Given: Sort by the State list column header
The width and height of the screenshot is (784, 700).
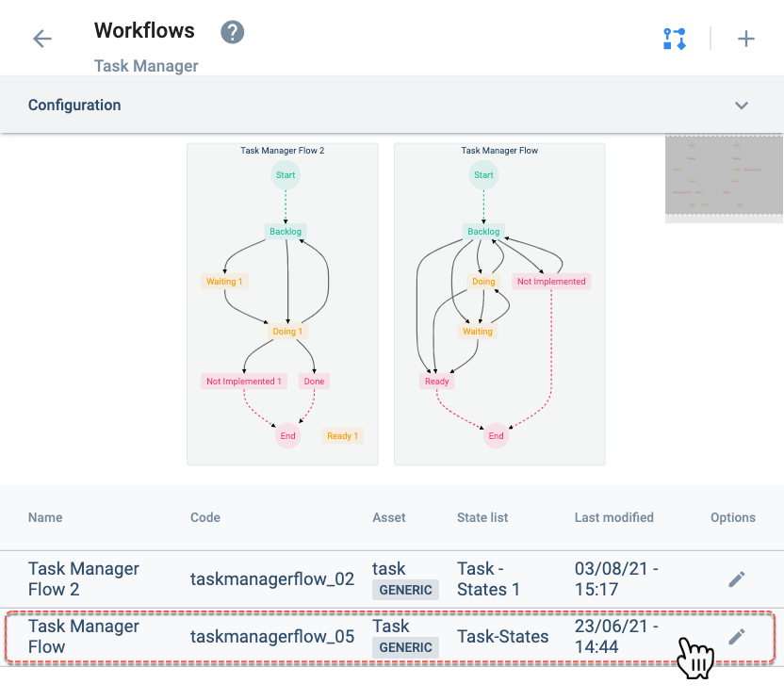Looking at the screenshot, I should click(482, 517).
